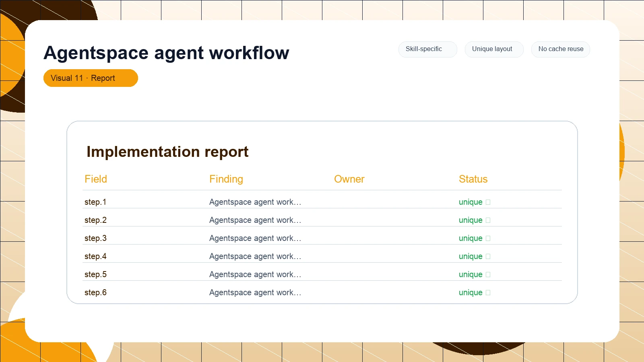Select the Owner column header
644x362 pixels.
click(349, 179)
